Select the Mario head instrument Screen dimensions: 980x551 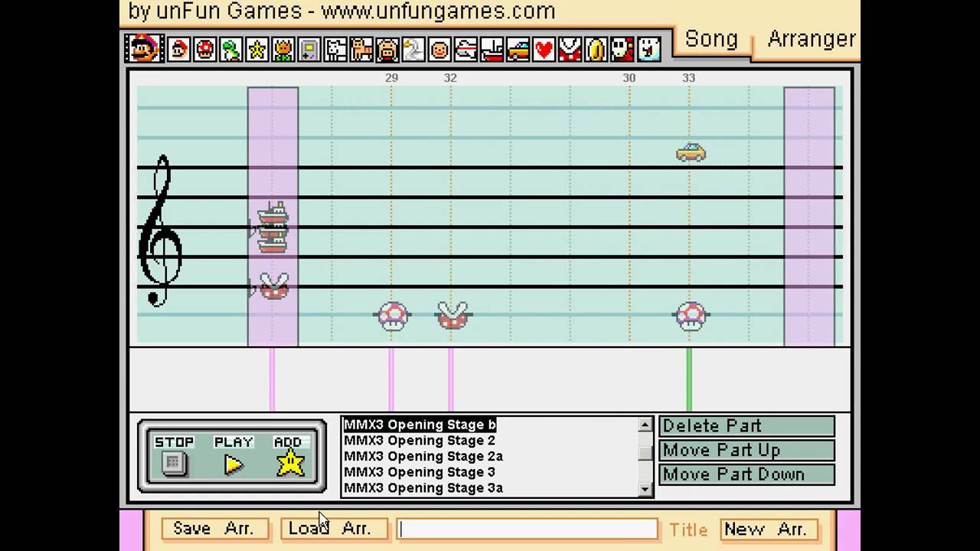(x=179, y=51)
